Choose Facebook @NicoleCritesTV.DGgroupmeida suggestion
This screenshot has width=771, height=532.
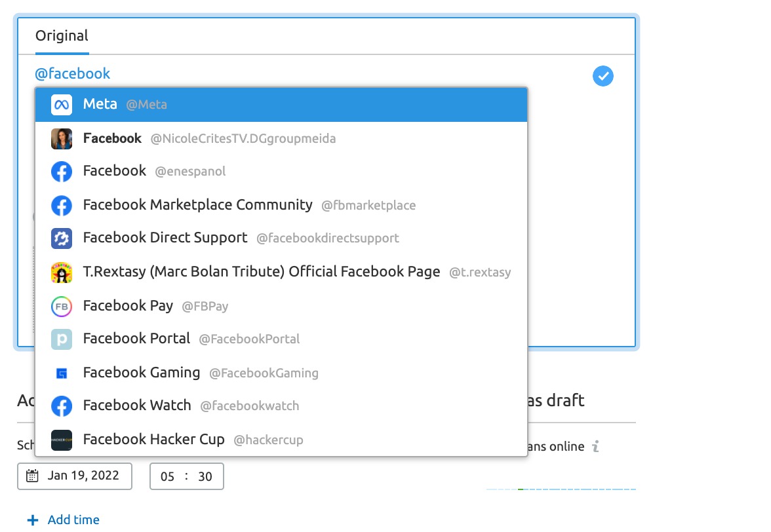[x=281, y=139]
